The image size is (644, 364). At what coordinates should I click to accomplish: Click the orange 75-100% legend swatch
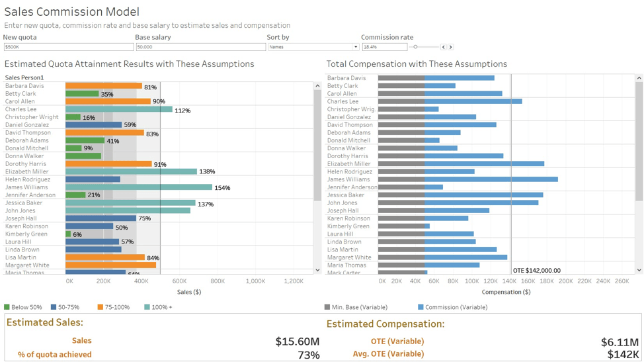(x=101, y=307)
